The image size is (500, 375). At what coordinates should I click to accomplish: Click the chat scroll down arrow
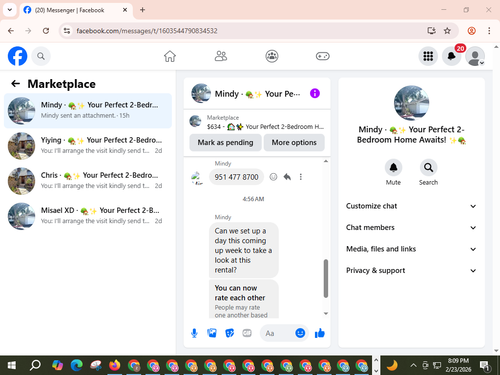(x=326, y=313)
